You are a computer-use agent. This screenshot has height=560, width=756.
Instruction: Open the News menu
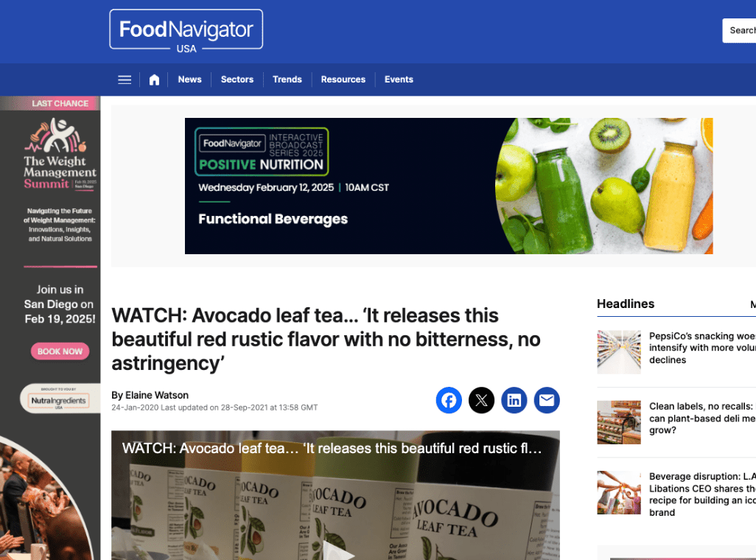pos(189,80)
